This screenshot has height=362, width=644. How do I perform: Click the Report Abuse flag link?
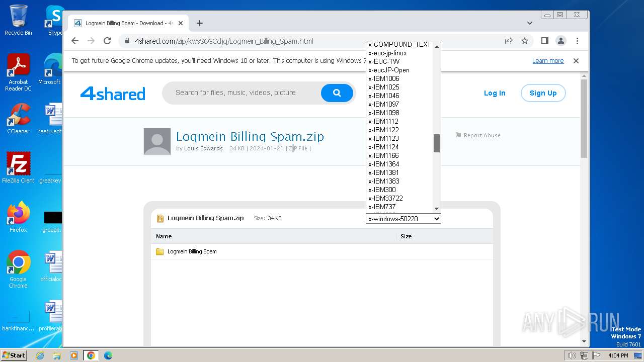point(478,135)
